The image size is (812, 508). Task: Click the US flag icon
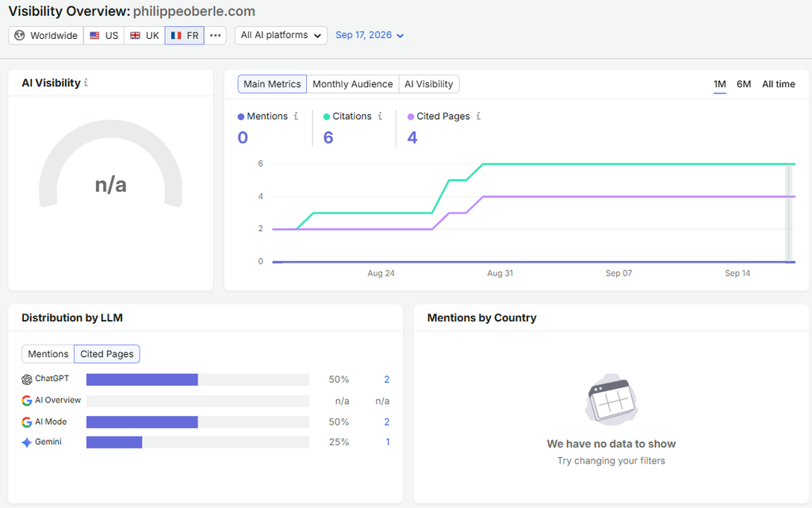[x=94, y=35]
